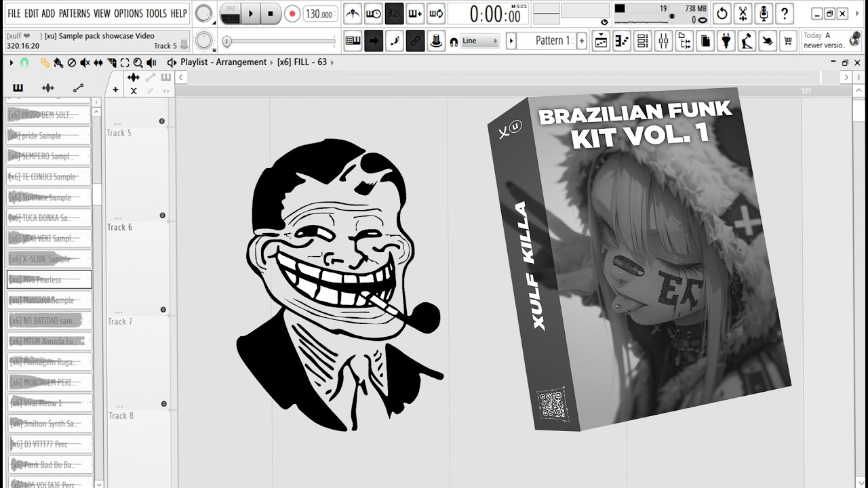Select the '[x6] Trollface Sample' clip
The width and height of the screenshot is (868, 488).
coord(49,197)
